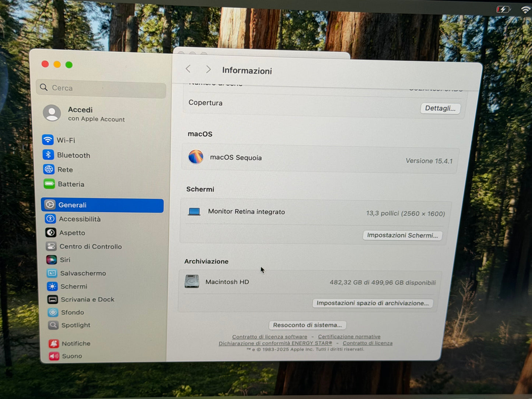Click the green zoom window button
The width and height of the screenshot is (532, 399).
coord(69,65)
